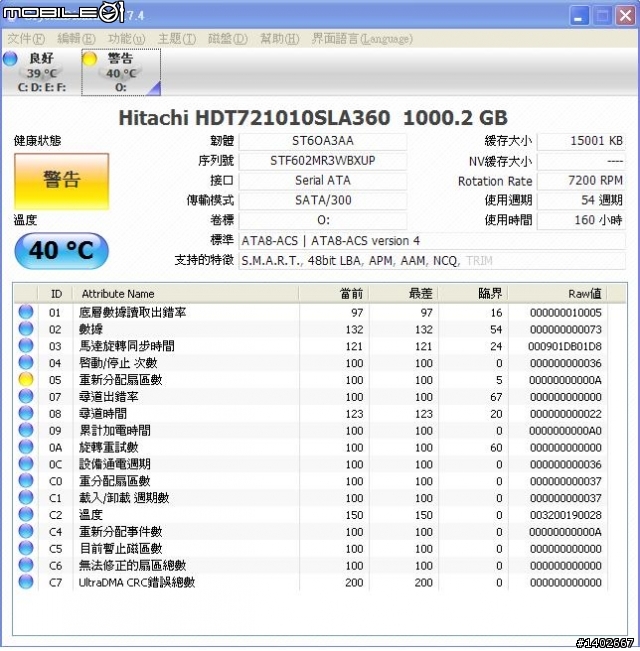The height and width of the screenshot is (651, 640).
Task: Click the raw value 003200190028
Action: [x=565, y=515]
